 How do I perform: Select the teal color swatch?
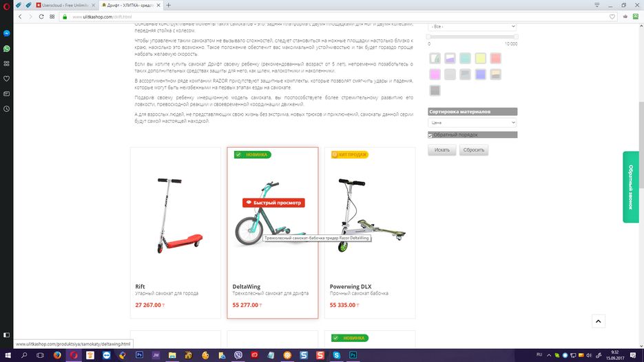coord(465,59)
